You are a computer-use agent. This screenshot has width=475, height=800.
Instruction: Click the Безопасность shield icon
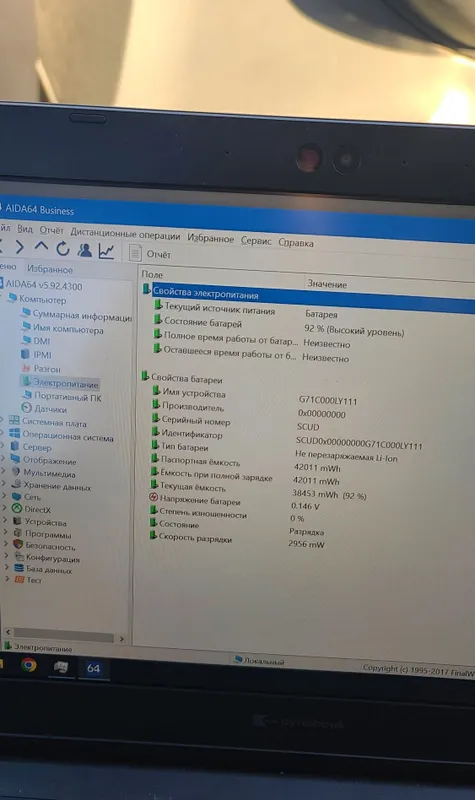pyautogui.click(x=18, y=544)
